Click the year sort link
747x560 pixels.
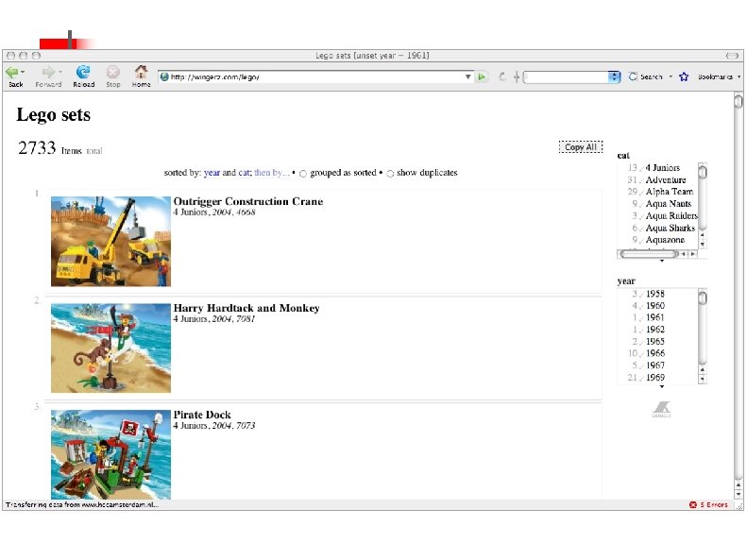pos(212,173)
